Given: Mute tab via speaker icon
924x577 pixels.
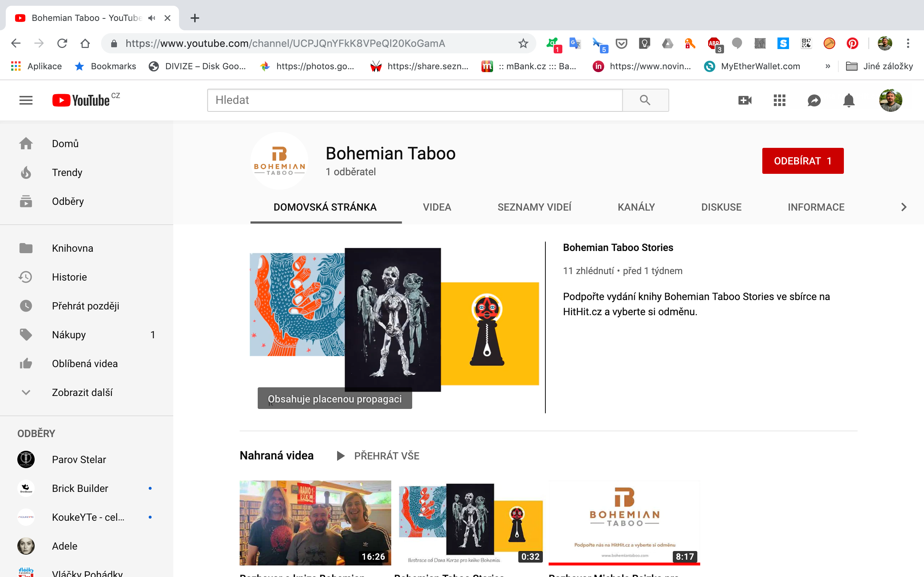Looking at the screenshot, I should tap(152, 18).
